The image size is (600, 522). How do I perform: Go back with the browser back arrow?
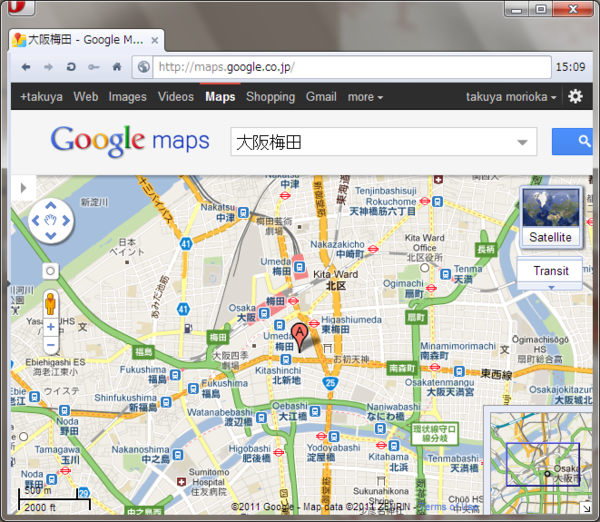point(26,67)
